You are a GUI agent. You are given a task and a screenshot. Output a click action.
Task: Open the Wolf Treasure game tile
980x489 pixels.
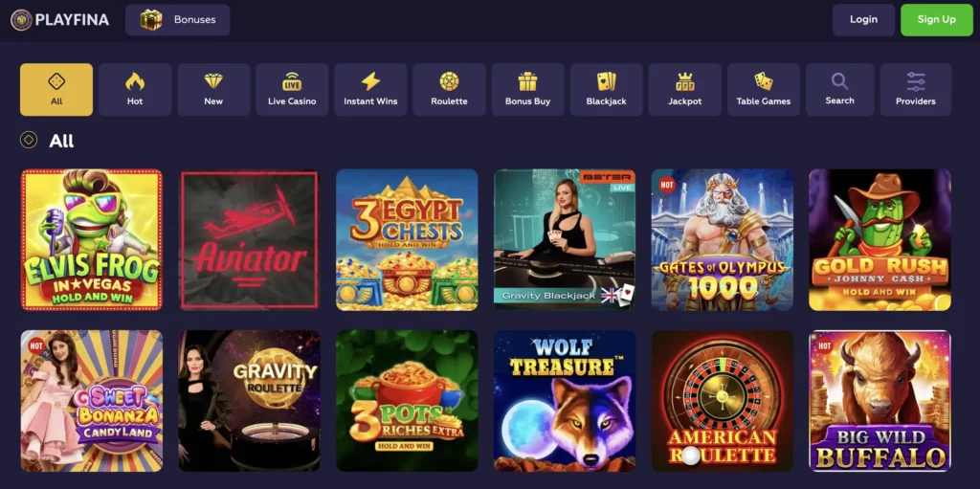565,401
